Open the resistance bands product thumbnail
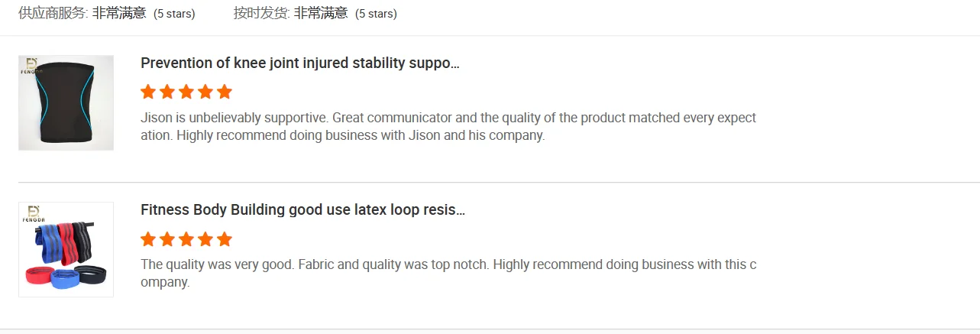980x334 pixels. click(66, 249)
